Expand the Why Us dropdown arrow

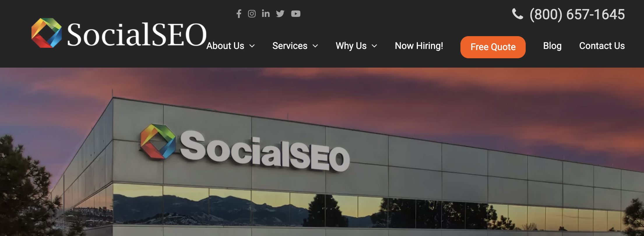click(x=374, y=46)
